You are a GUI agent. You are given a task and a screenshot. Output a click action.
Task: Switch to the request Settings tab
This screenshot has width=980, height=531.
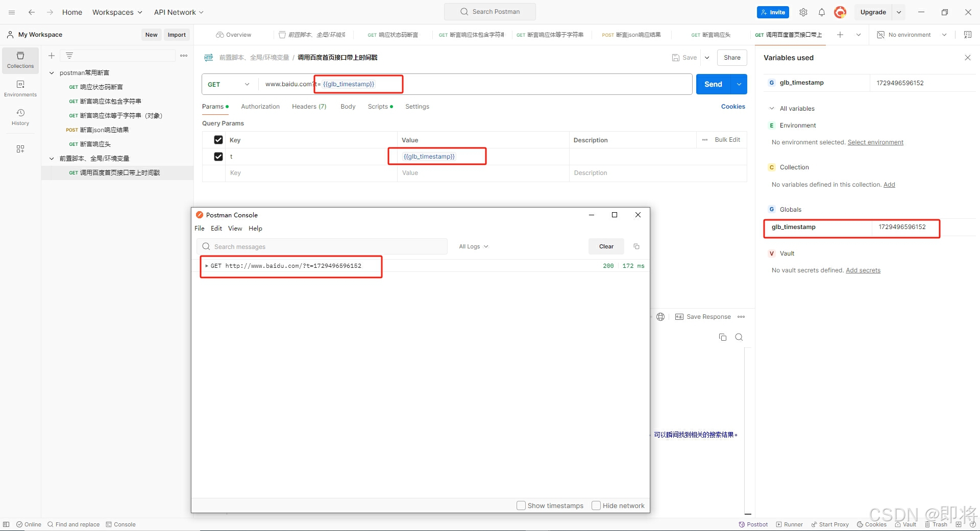click(x=417, y=107)
